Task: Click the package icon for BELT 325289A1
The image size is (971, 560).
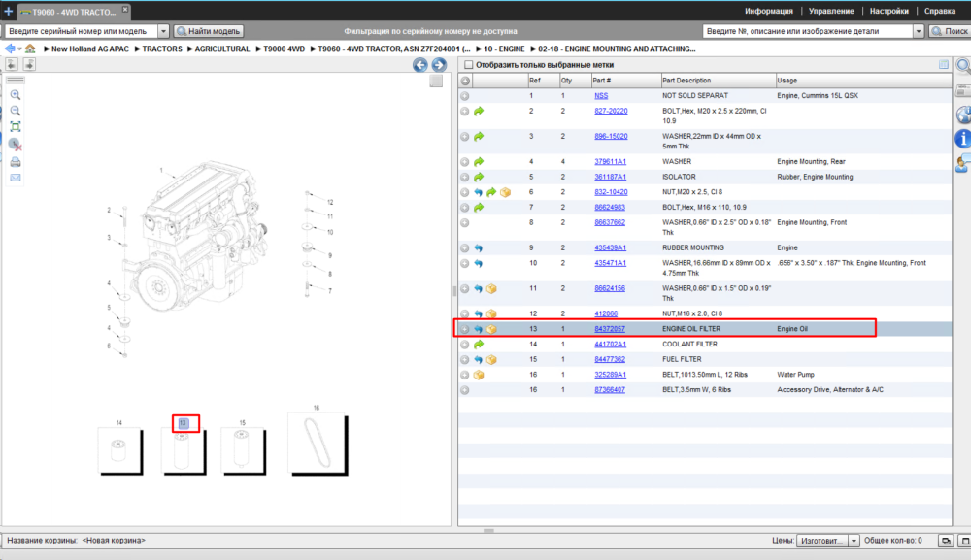Action: pos(479,375)
